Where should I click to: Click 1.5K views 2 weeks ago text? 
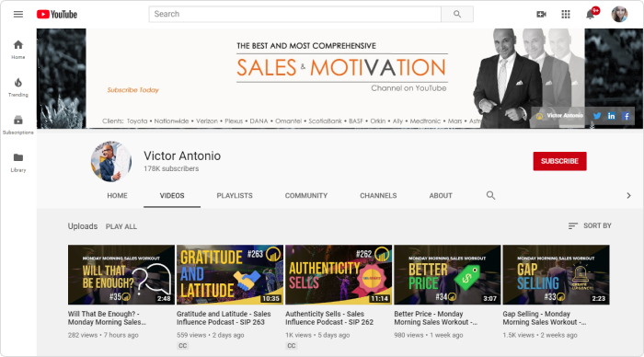coord(540,335)
